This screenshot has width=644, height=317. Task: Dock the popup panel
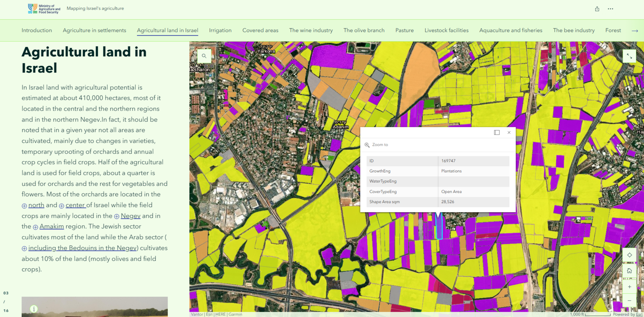click(x=497, y=132)
